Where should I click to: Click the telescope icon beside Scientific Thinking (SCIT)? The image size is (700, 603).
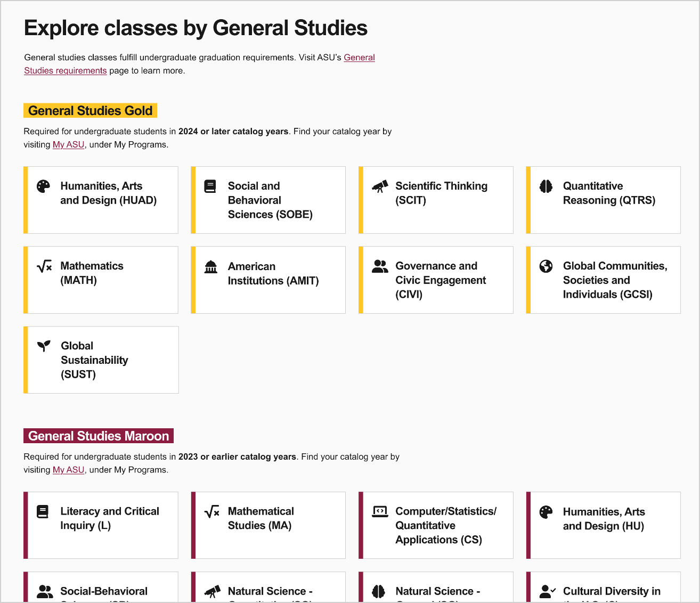pyautogui.click(x=379, y=186)
